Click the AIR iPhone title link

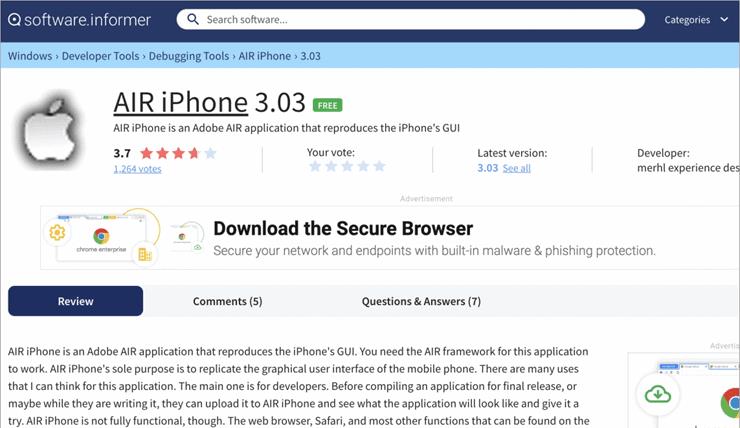click(180, 102)
